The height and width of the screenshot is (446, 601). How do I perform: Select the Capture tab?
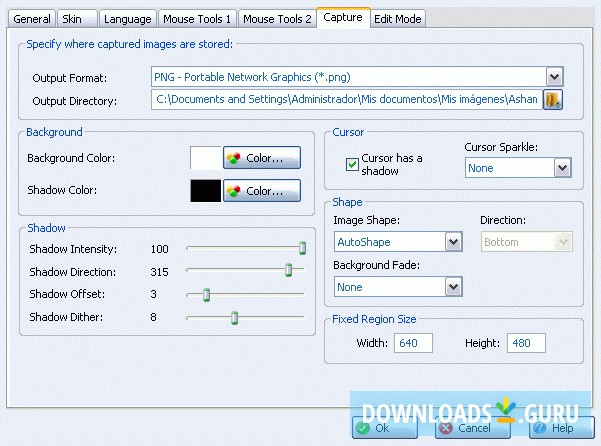(x=343, y=17)
